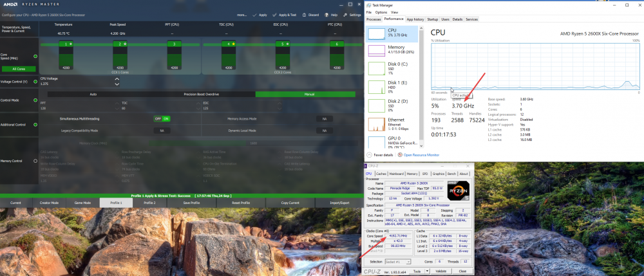
Task: Open CPU-Z Socket #1 selection dropdown
Action: 397,262
